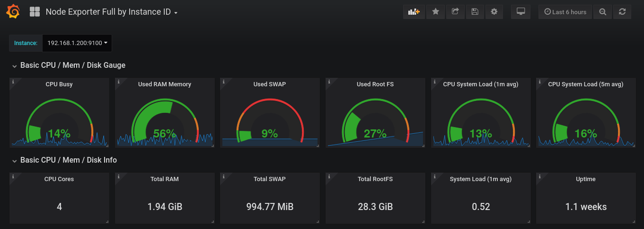
Task: Click the Grafana logo home icon
Action: click(x=13, y=12)
